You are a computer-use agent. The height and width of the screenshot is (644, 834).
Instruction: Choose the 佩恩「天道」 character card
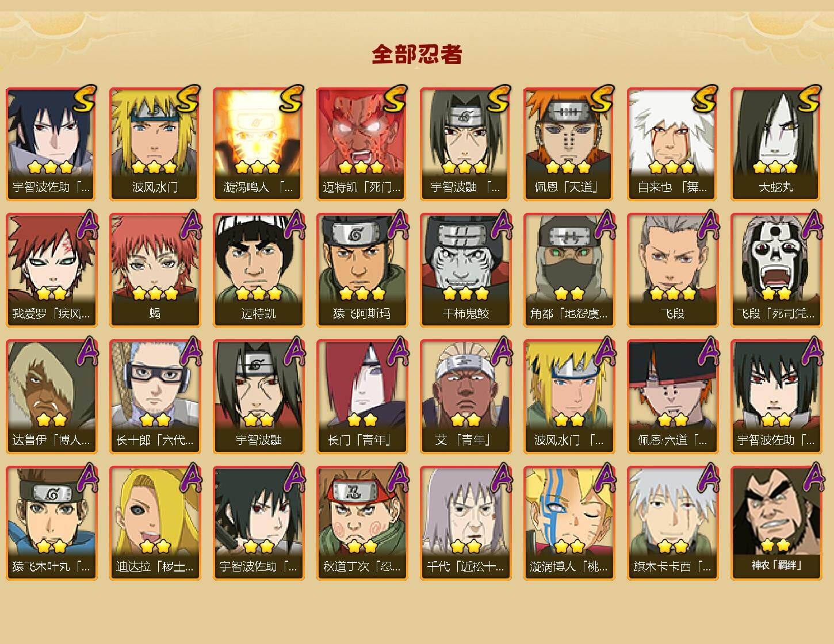click(569, 144)
